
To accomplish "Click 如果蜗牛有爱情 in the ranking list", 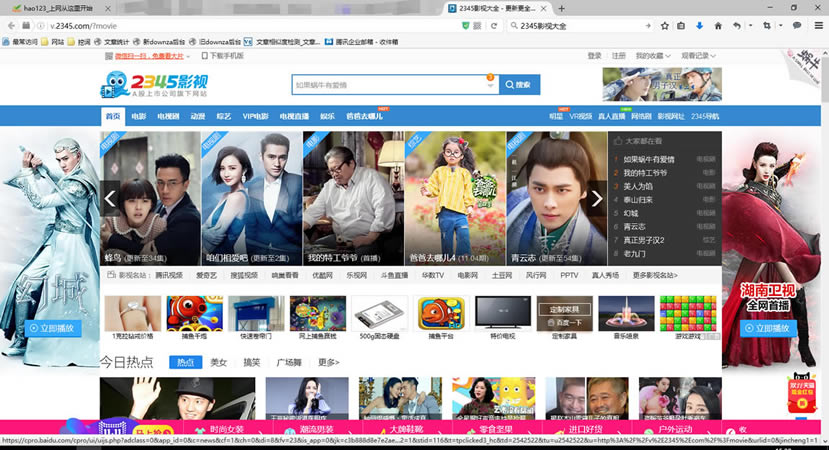I will pyautogui.click(x=649, y=159).
